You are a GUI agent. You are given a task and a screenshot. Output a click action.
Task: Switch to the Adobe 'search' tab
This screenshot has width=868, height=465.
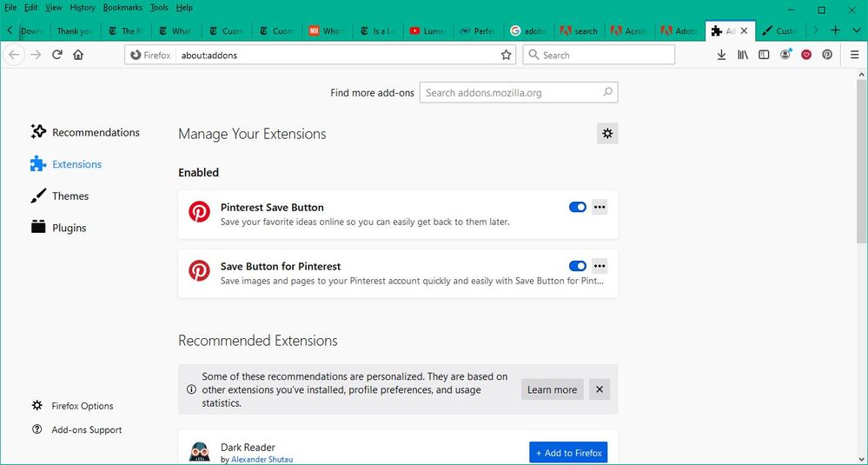tap(579, 31)
